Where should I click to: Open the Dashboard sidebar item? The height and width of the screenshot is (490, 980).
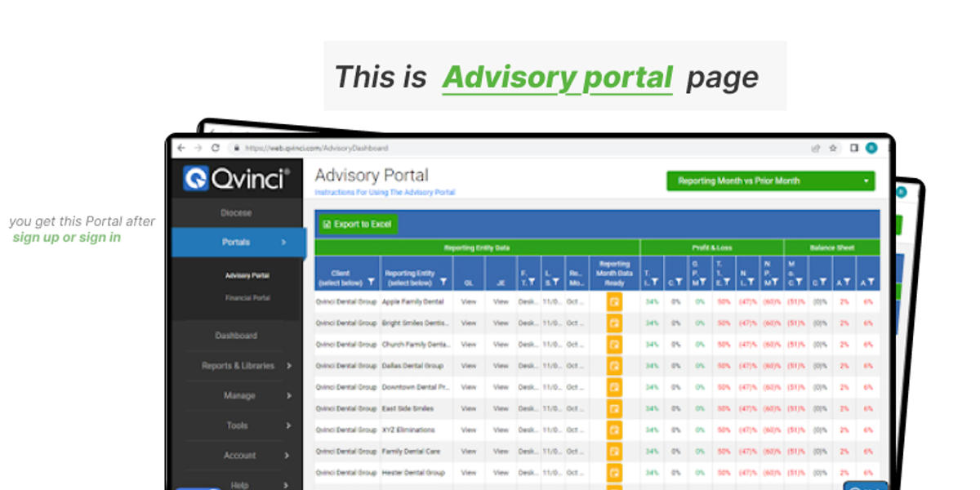[x=236, y=336]
